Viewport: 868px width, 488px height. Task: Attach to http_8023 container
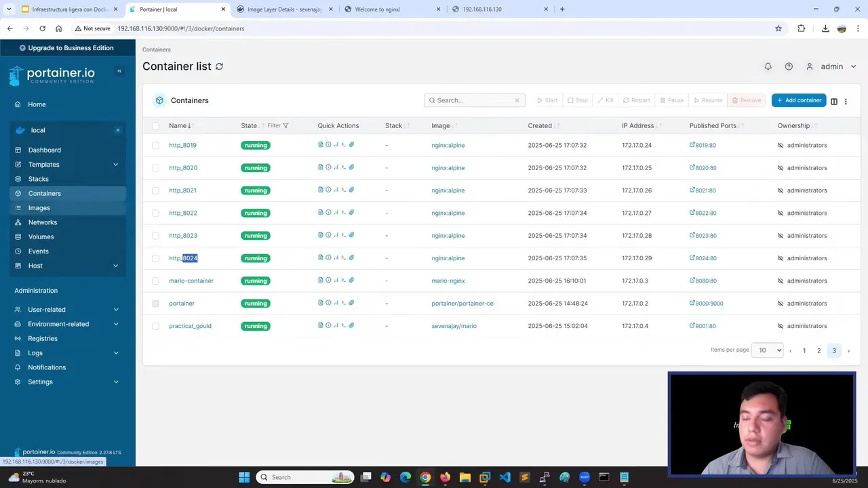click(351, 235)
